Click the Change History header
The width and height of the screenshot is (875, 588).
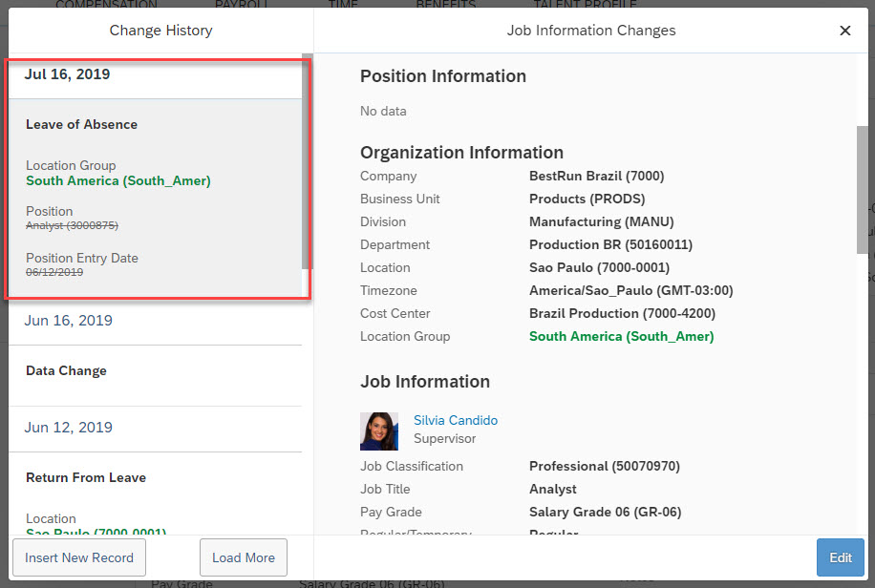[x=160, y=31]
